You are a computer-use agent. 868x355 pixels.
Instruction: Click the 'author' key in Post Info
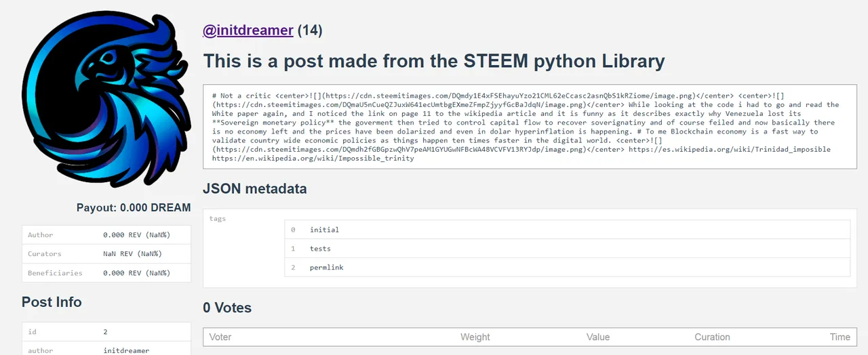[41, 350]
